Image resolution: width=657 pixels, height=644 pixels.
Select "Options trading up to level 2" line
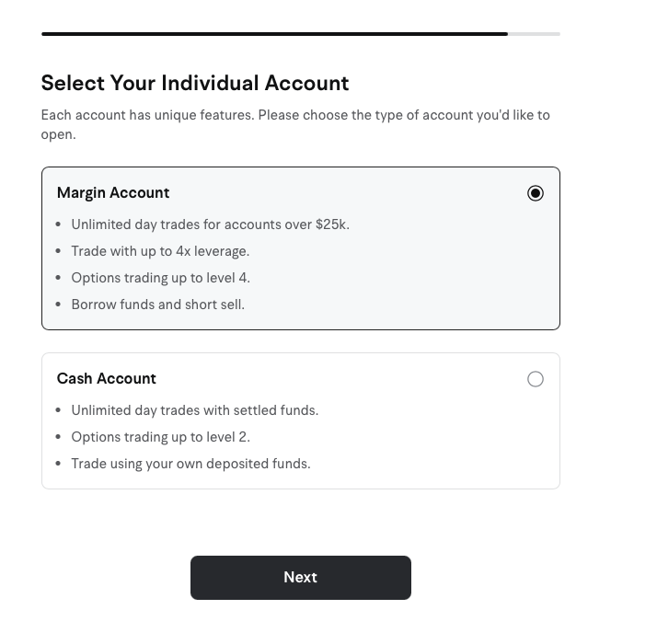pos(160,437)
